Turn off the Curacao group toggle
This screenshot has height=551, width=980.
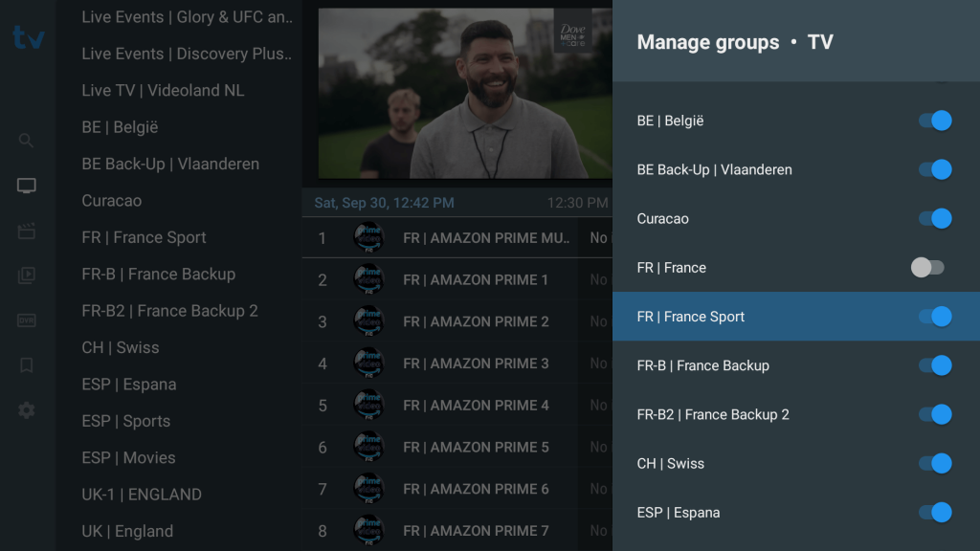[x=934, y=218]
